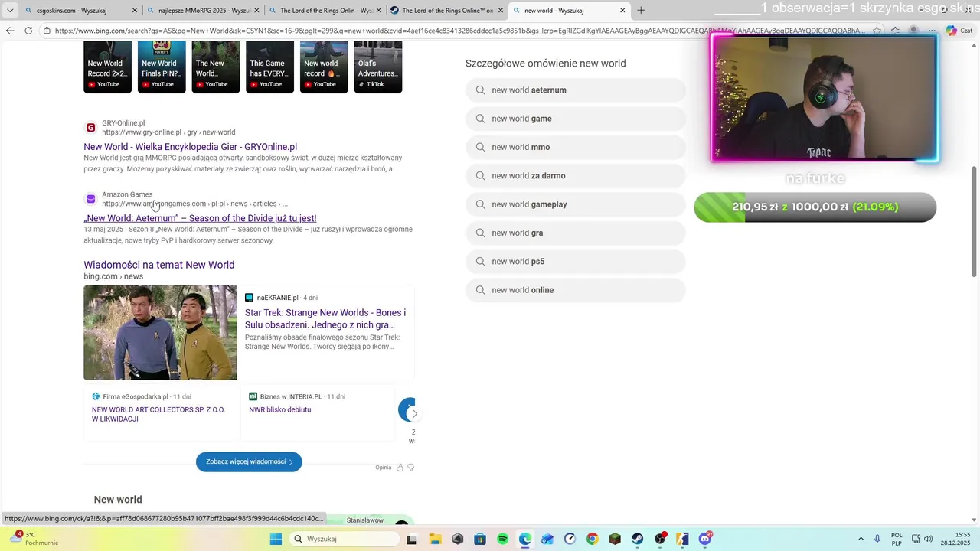
Task: Change POL PLP keyboard language
Action: pos(897,539)
